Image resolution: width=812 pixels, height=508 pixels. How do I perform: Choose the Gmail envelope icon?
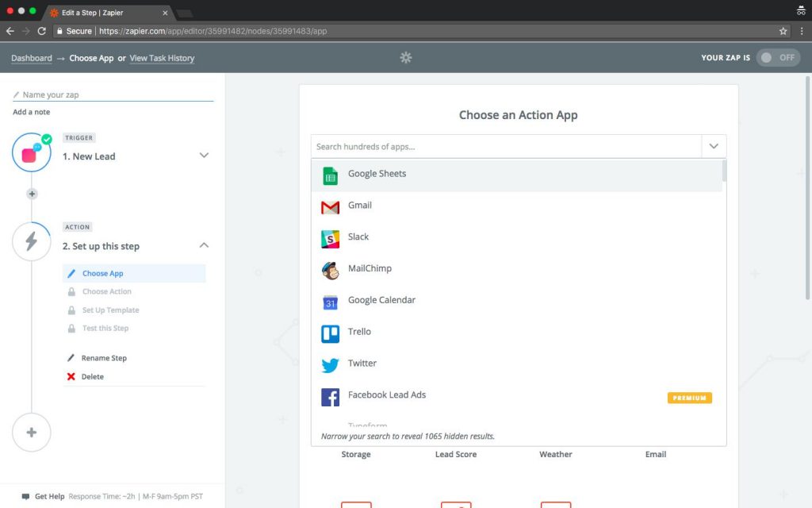pos(330,207)
